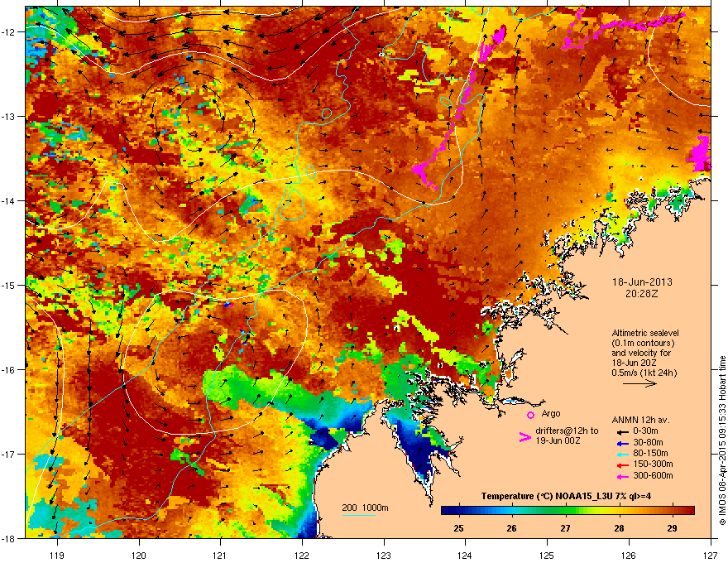Click the colour bar tick label 26
Viewport: 728px width, 563px height.
[x=511, y=528]
